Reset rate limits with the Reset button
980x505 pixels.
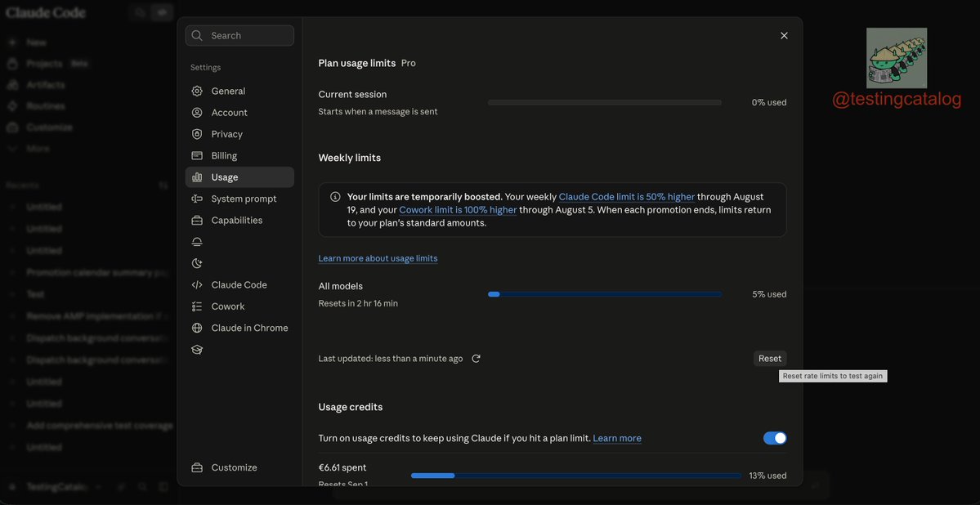(770, 359)
